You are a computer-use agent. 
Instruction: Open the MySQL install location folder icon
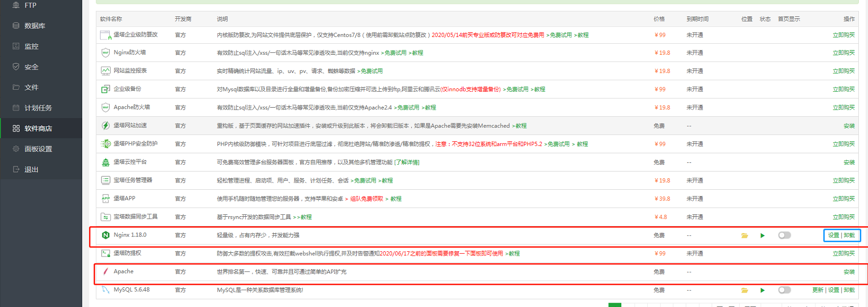coord(744,290)
